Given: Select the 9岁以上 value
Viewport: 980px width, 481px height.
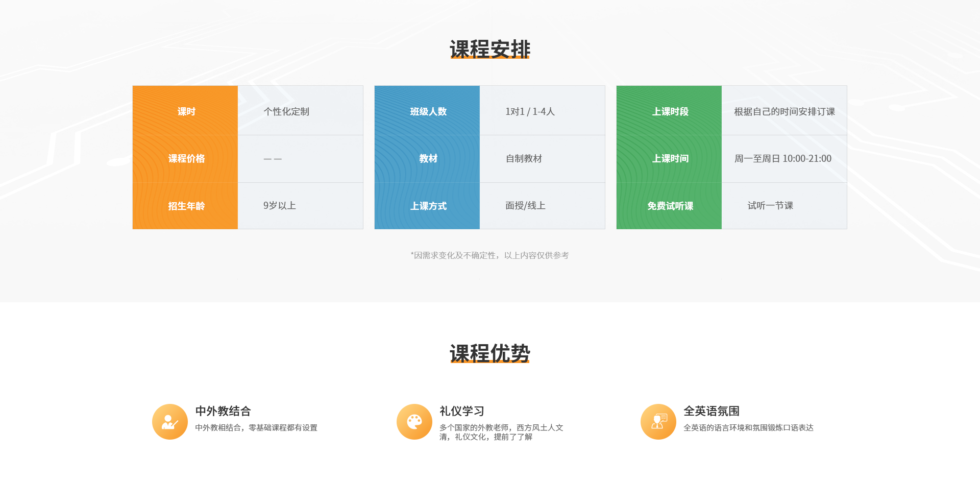Looking at the screenshot, I should click(280, 206).
